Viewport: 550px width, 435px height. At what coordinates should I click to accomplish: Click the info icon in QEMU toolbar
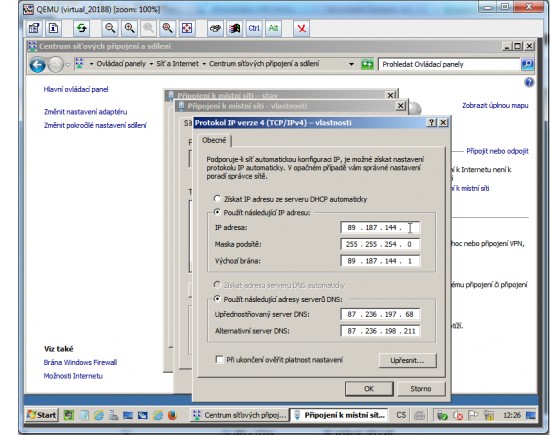coord(54,28)
